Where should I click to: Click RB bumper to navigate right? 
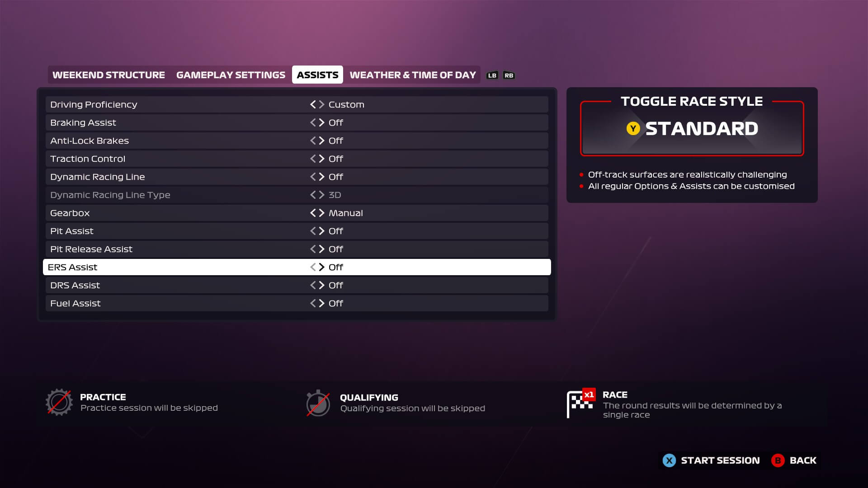click(x=508, y=75)
